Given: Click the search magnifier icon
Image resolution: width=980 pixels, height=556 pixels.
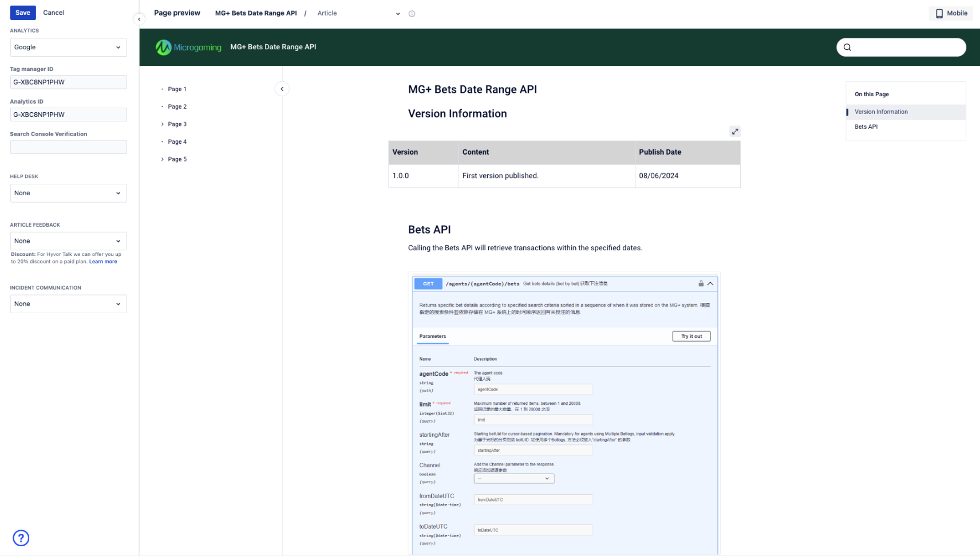Looking at the screenshot, I should pos(847,48).
